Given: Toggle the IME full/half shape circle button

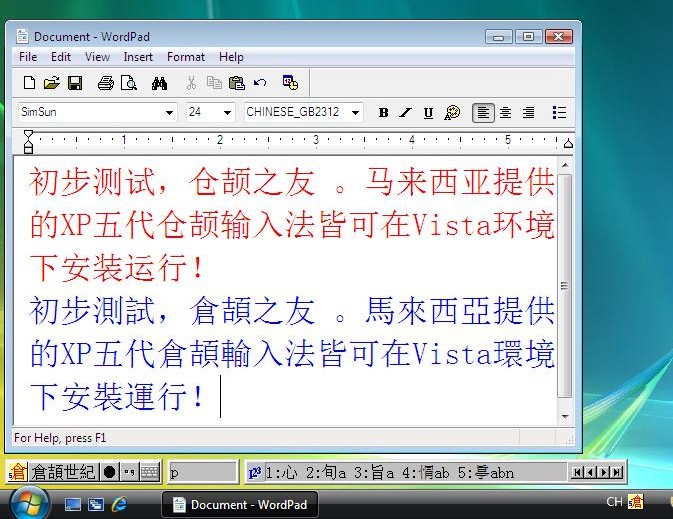Looking at the screenshot, I should coord(109,472).
